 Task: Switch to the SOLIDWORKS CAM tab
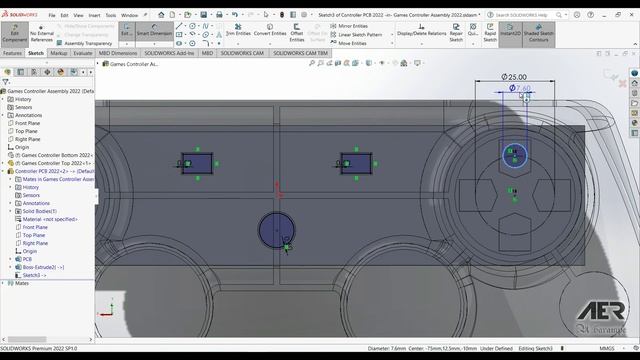click(242, 53)
